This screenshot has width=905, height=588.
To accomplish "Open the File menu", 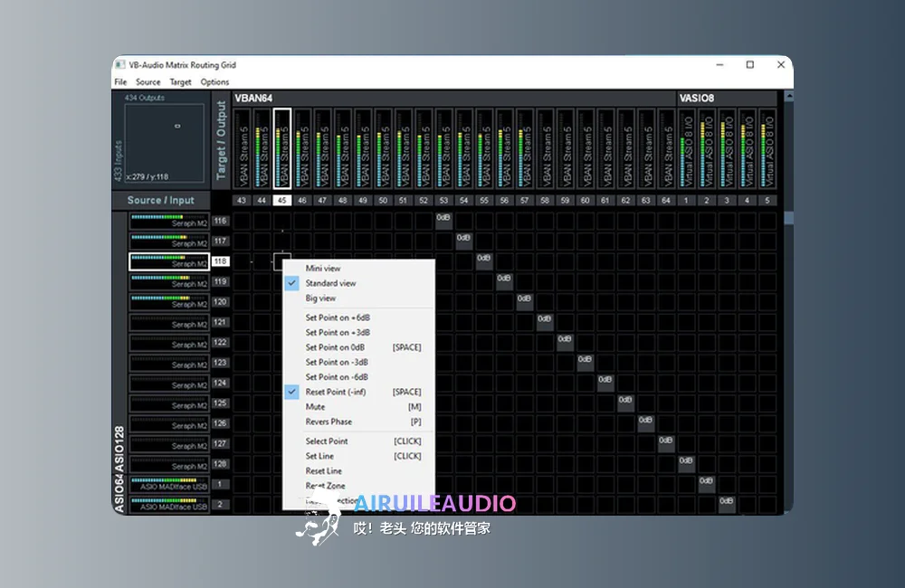I will [x=120, y=82].
